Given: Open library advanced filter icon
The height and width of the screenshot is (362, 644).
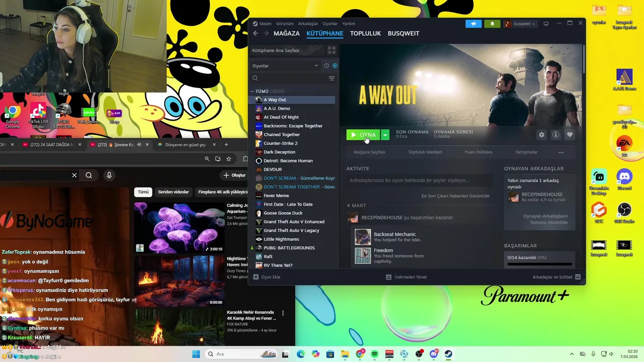Looking at the screenshot, I should click(332, 78).
